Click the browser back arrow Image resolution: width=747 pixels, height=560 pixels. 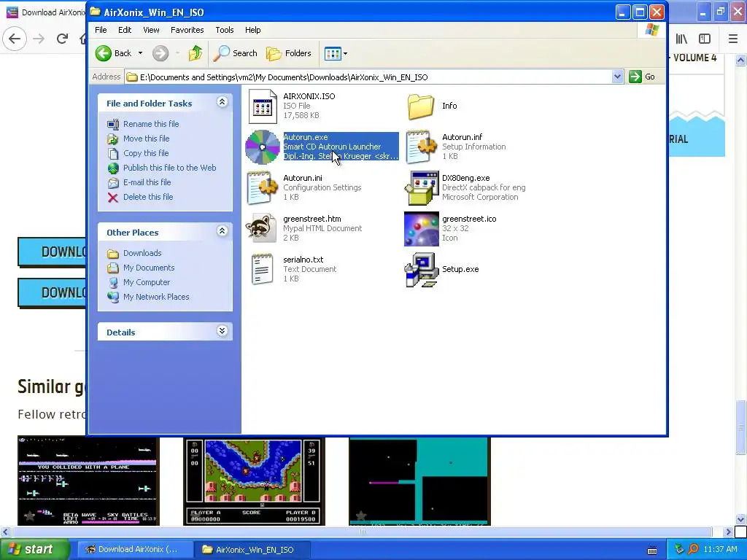tap(15, 39)
